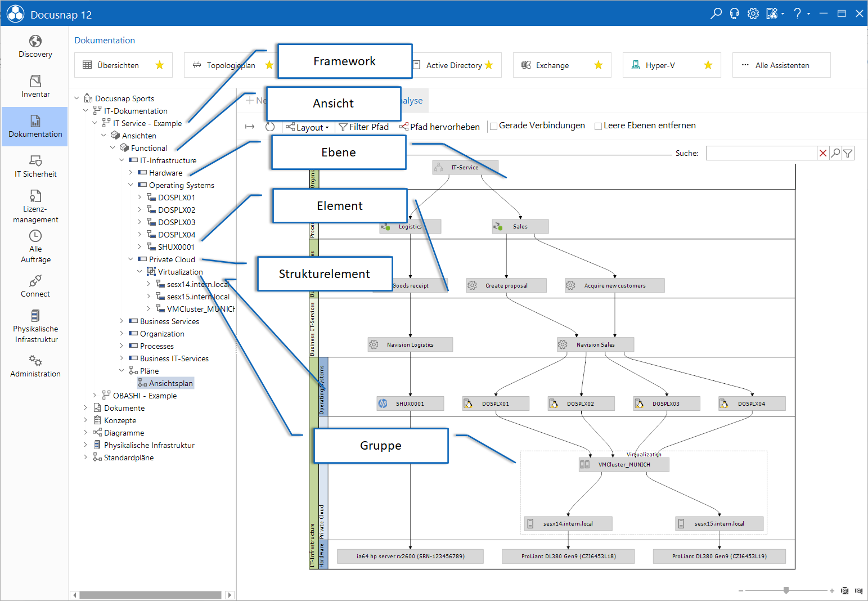This screenshot has height=601, width=868.
Task: Click the search magnifier in title bar
Action: (716, 14)
